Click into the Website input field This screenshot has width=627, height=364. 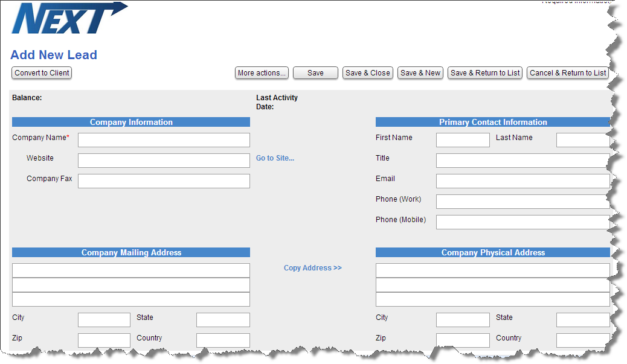(x=164, y=161)
